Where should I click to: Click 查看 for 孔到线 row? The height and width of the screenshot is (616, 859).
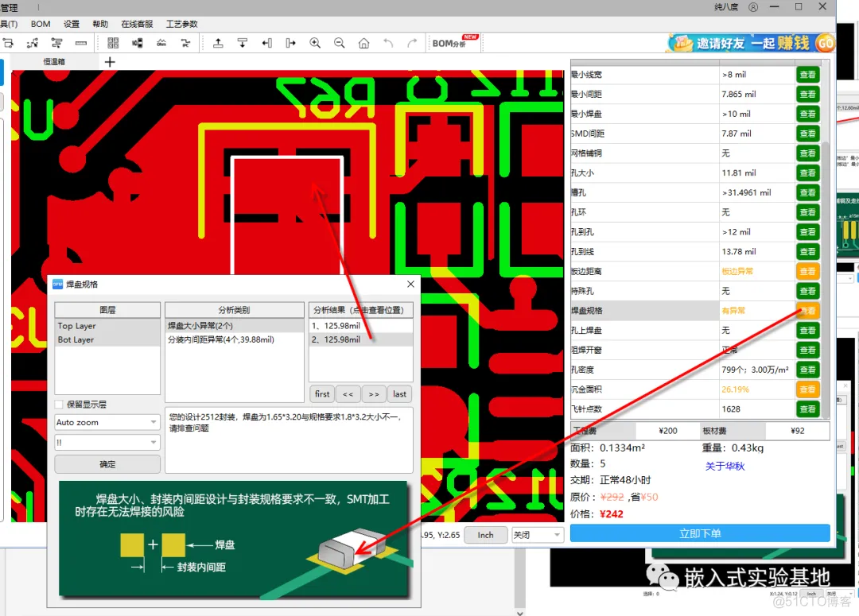tap(807, 251)
